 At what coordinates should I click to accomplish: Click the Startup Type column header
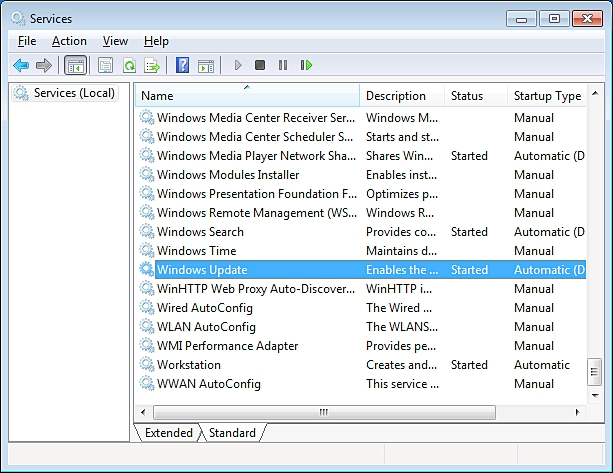coord(546,96)
